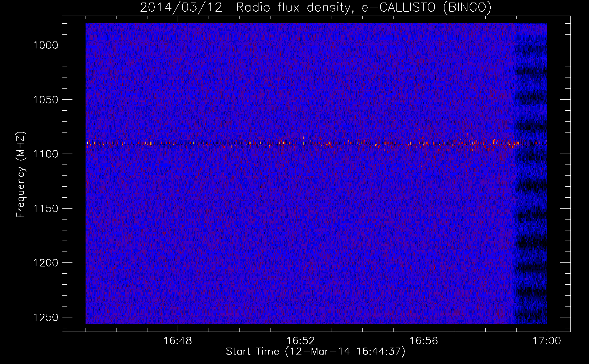Select the date text 2014/03/12 in title
The width and height of the screenshot is (589, 364).
coord(181,8)
